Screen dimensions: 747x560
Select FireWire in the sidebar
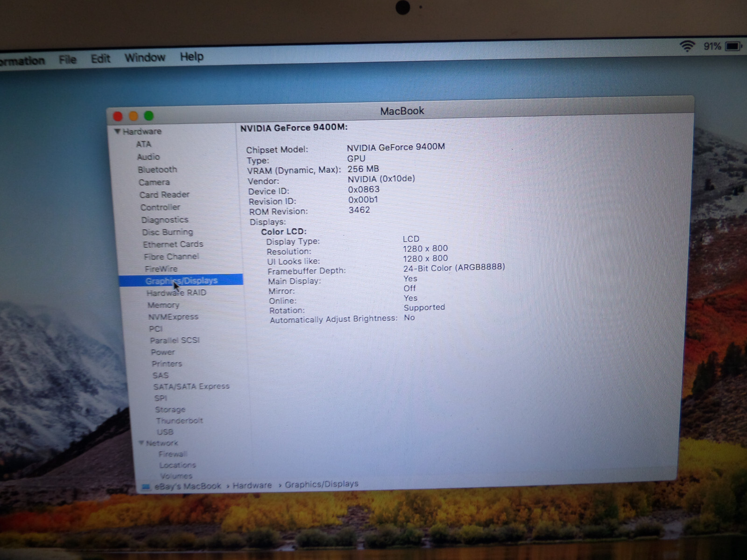[161, 269]
